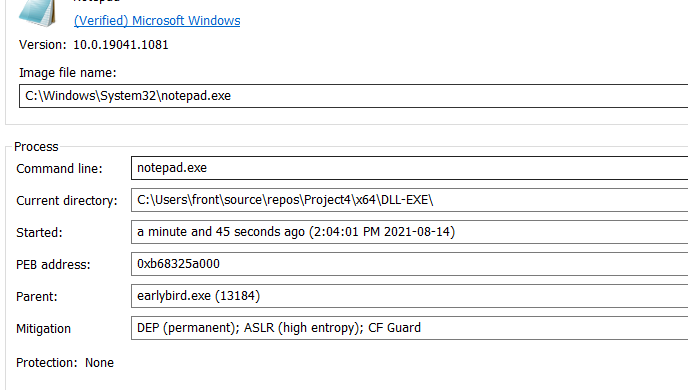The width and height of the screenshot is (688, 390).
Task: Click the Current directory label
Action: [x=67, y=201]
